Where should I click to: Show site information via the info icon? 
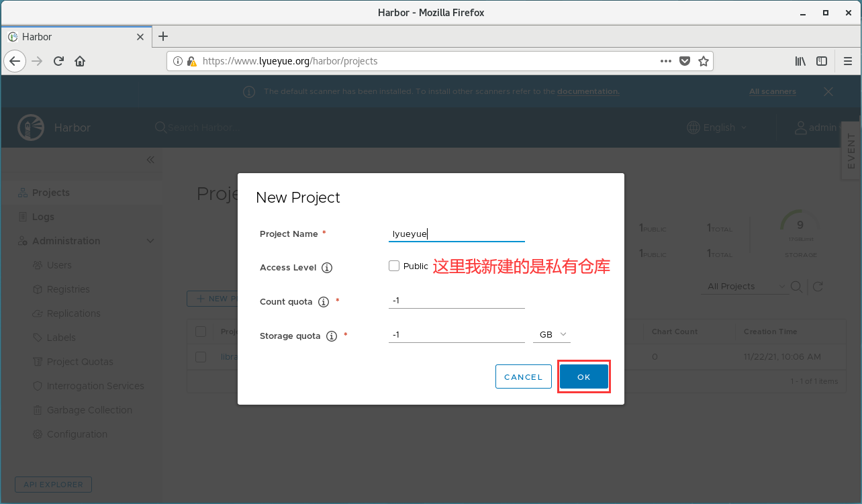178,61
